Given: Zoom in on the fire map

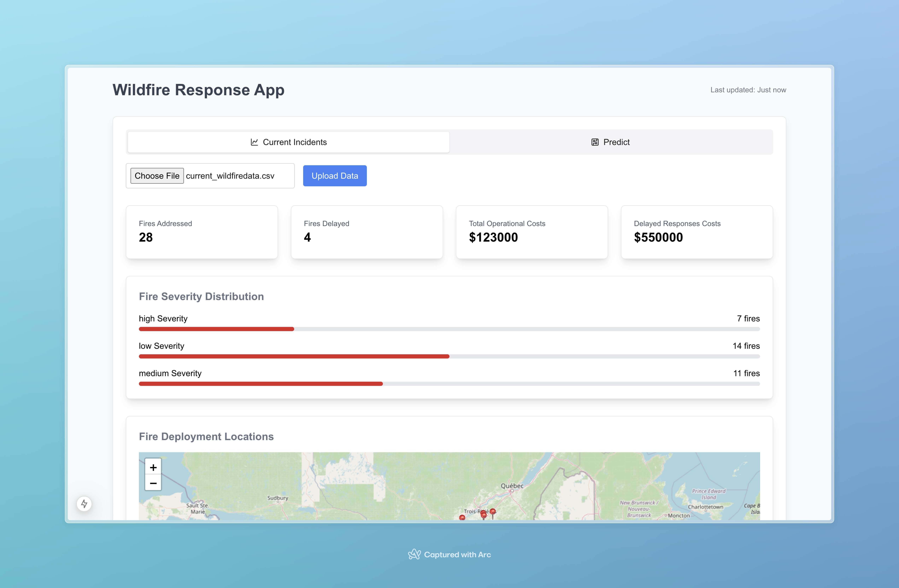Looking at the screenshot, I should (153, 467).
